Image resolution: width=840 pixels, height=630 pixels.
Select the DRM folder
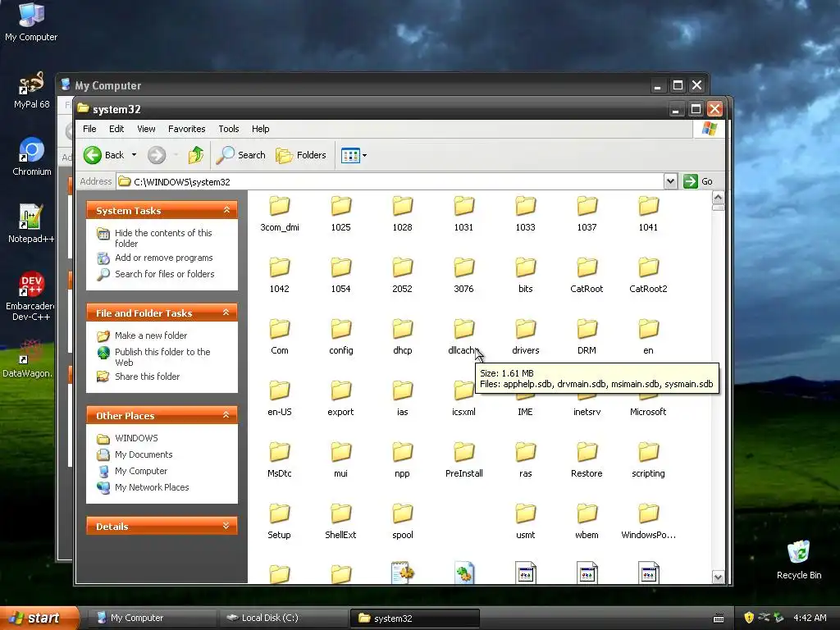click(587, 337)
